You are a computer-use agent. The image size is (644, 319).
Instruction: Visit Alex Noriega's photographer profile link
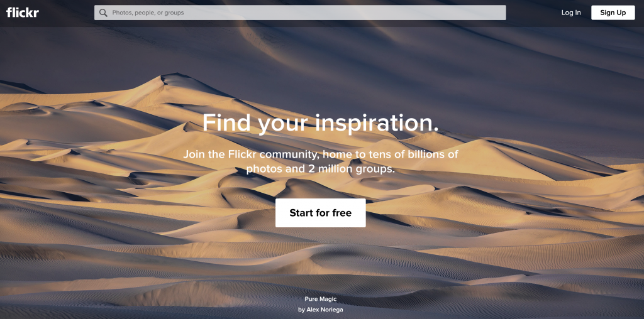(325, 310)
